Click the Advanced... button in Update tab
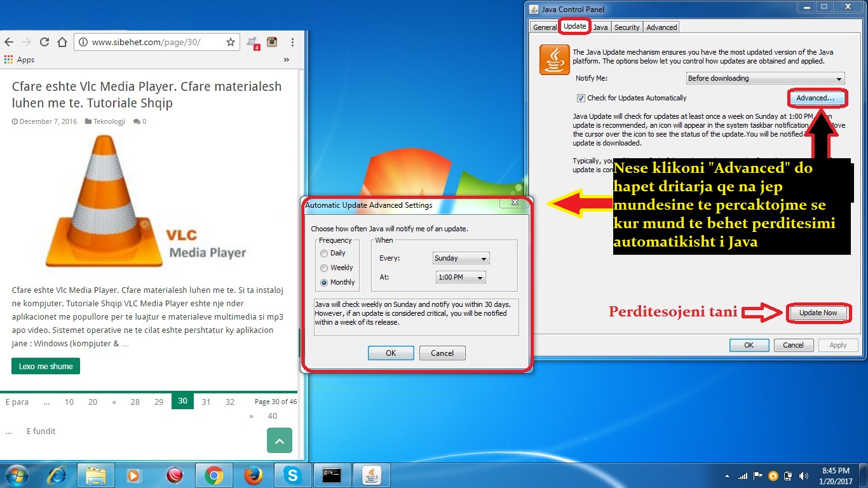Image resolution: width=868 pixels, height=488 pixels. pos(815,98)
